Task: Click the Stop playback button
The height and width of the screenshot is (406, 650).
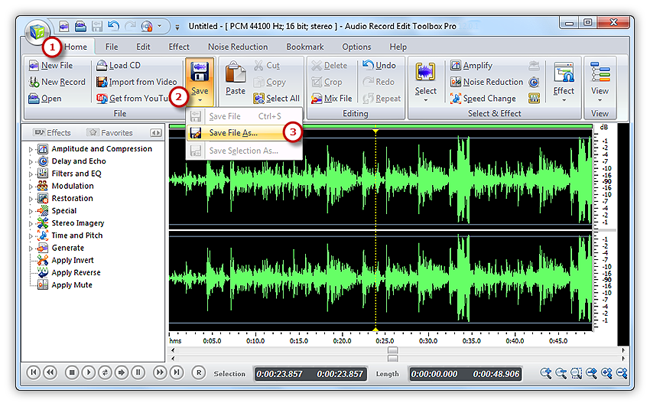Action: (72, 373)
